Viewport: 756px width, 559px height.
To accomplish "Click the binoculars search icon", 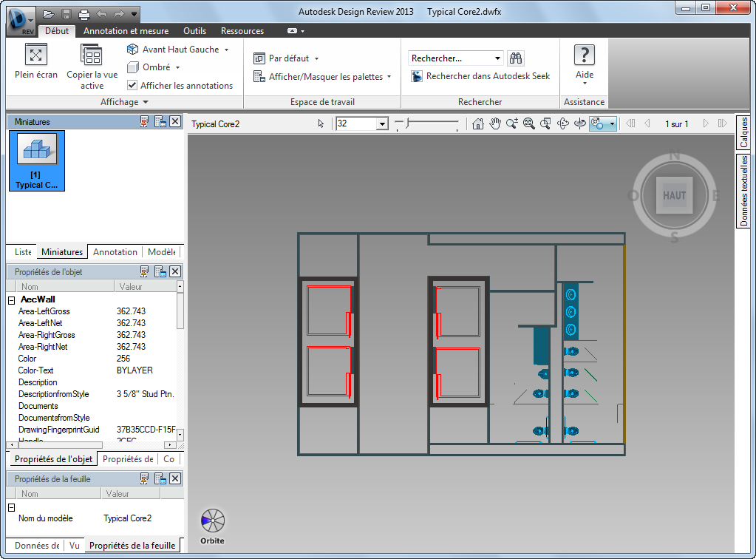I will tap(516, 58).
